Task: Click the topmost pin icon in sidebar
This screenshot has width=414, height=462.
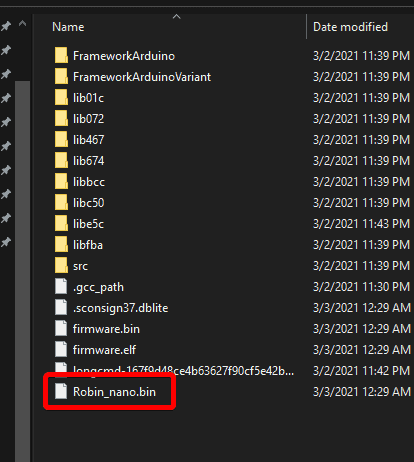Action: [6, 26]
